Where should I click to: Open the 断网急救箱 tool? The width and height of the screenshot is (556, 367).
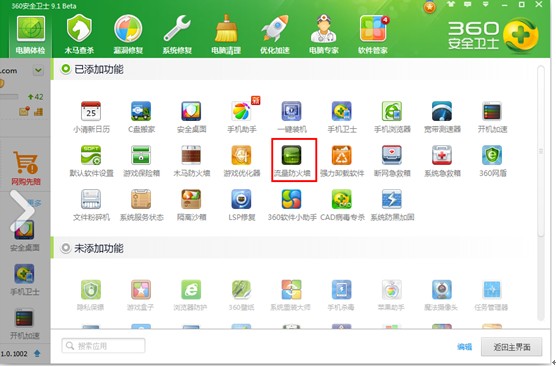pyautogui.click(x=392, y=161)
